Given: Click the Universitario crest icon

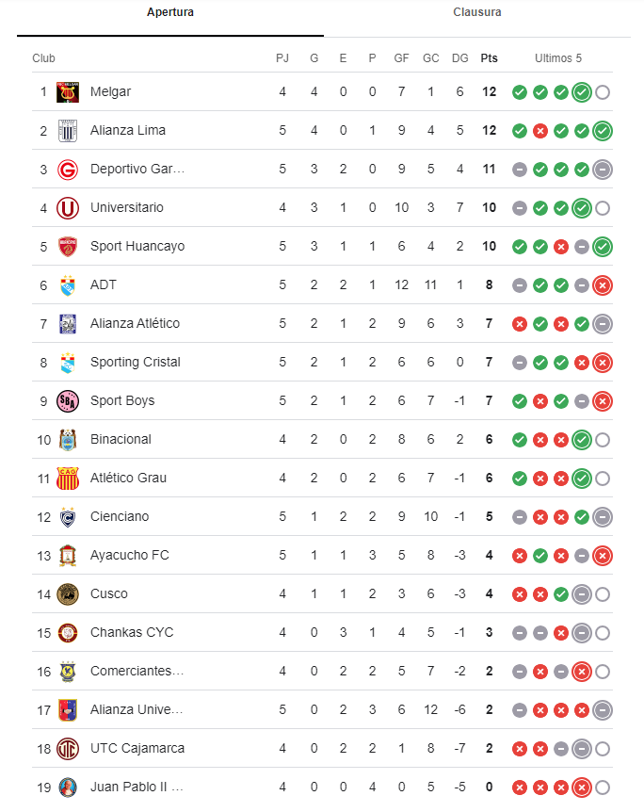Looking at the screenshot, I should pyautogui.click(x=68, y=208).
